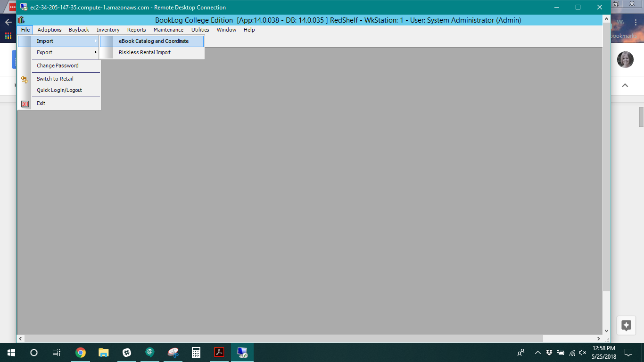Open the Window menu

(226, 30)
